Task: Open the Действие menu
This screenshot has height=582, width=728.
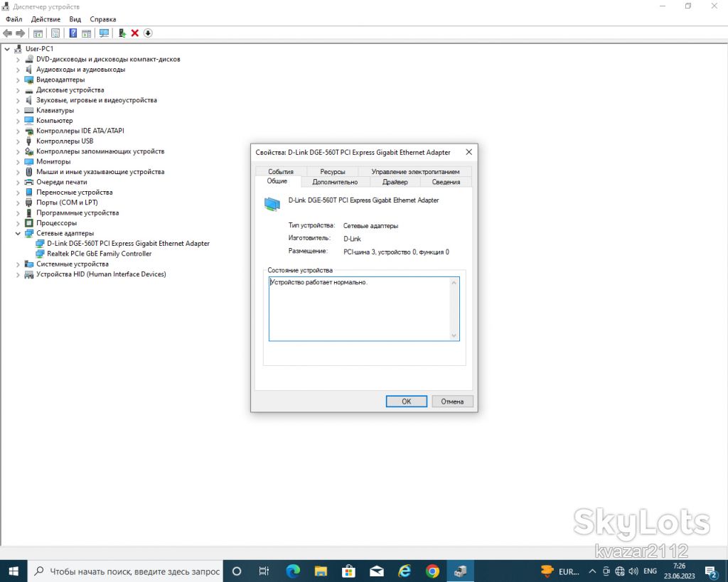Action: click(45, 19)
